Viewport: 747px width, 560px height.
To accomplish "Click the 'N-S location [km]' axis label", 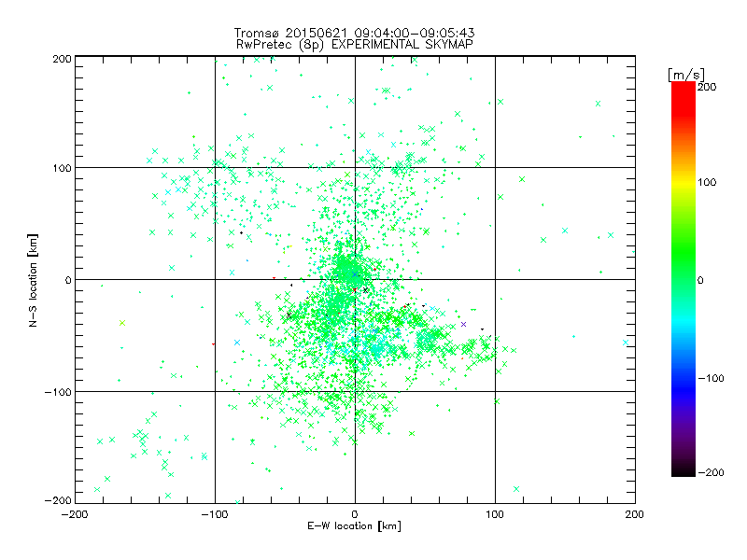I will point(33,280).
